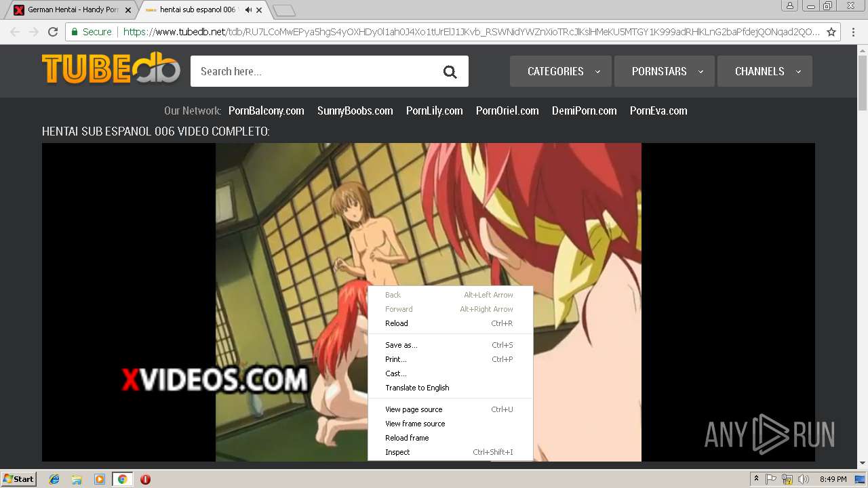Click the Start button
The height and width of the screenshot is (488, 868).
point(18,479)
